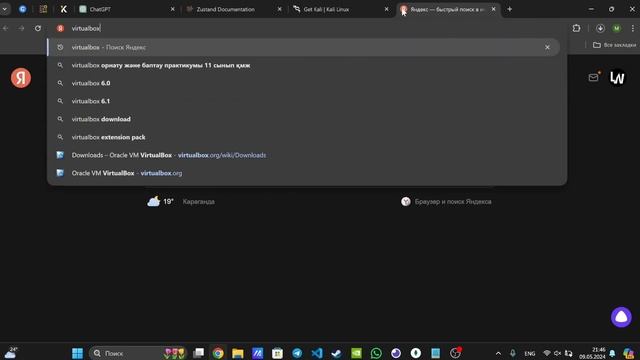
Task: Open Yandex mail envelope icon
Action: coord(594,78)
